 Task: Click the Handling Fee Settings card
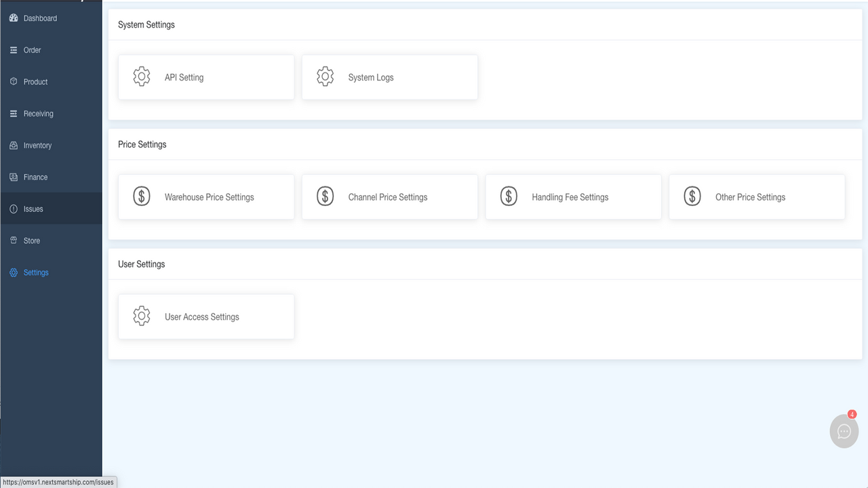573,197
